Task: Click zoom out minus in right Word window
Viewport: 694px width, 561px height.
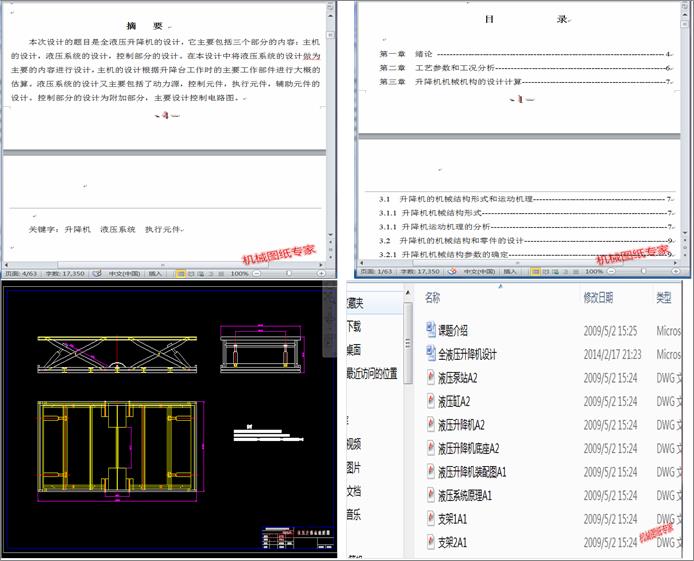Action: coord(611,271)
